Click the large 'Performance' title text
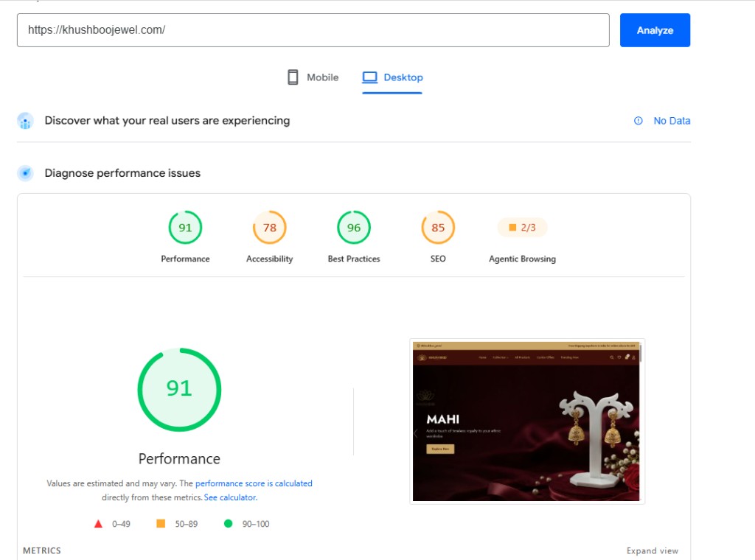 coord(179,459)
